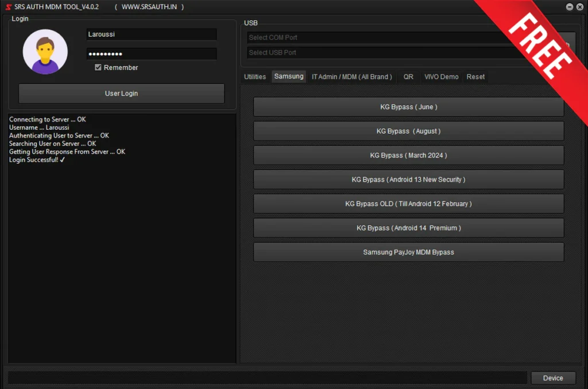Click the username field containing Laroussi
The height and width of the screenshot is (389, 588).
tap(152, 34)
